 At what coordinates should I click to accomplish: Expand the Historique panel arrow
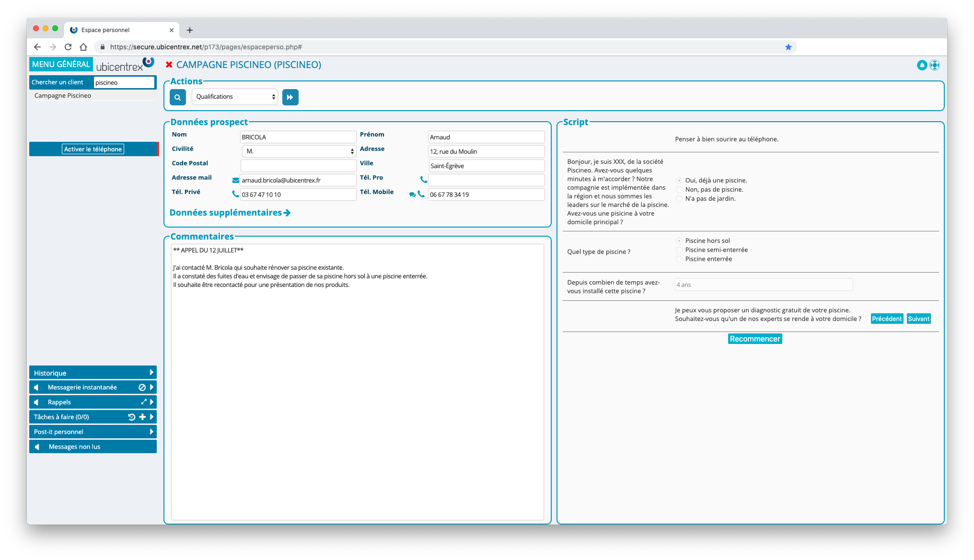151,373
